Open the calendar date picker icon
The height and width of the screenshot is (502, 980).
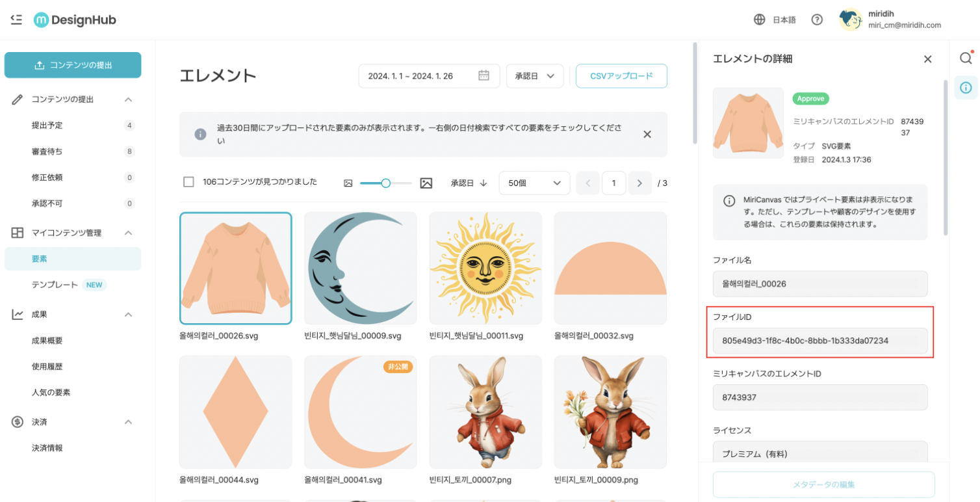point(484,75)
